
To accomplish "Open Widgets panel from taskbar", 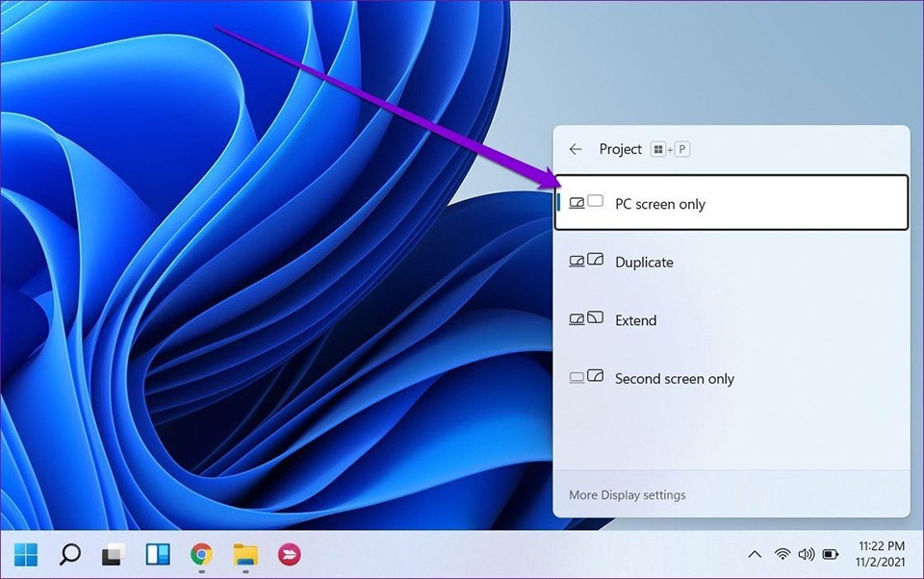I will click(x=158, y=554).
